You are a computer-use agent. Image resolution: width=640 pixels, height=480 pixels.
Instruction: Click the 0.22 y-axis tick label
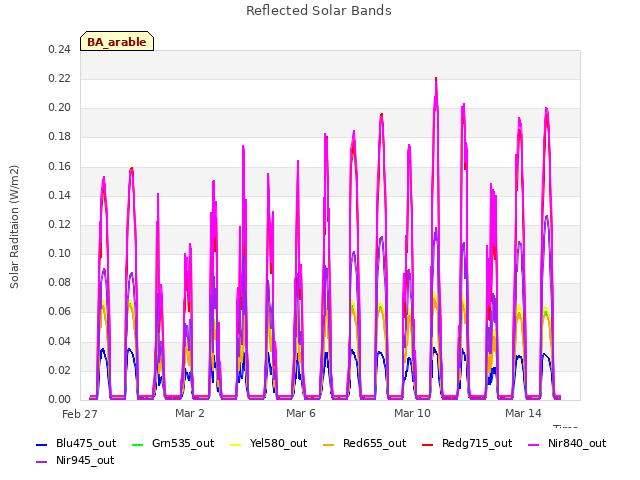pos(60,78)
